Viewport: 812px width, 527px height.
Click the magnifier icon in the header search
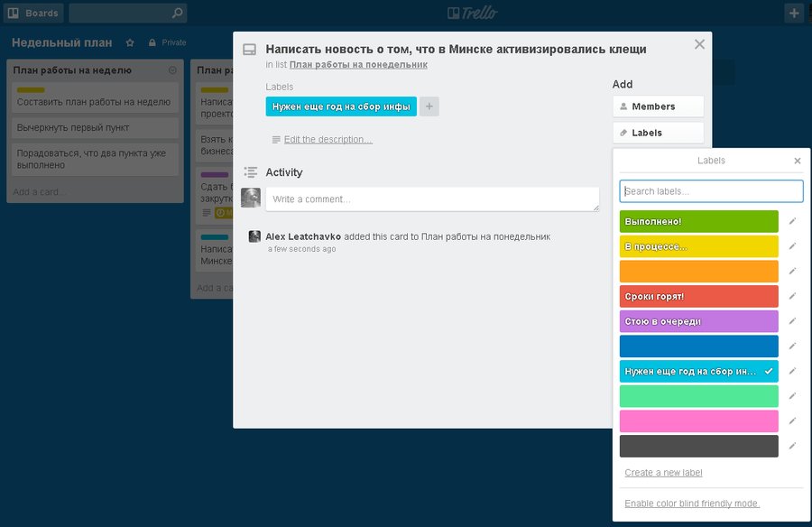(x=177, y=13)
